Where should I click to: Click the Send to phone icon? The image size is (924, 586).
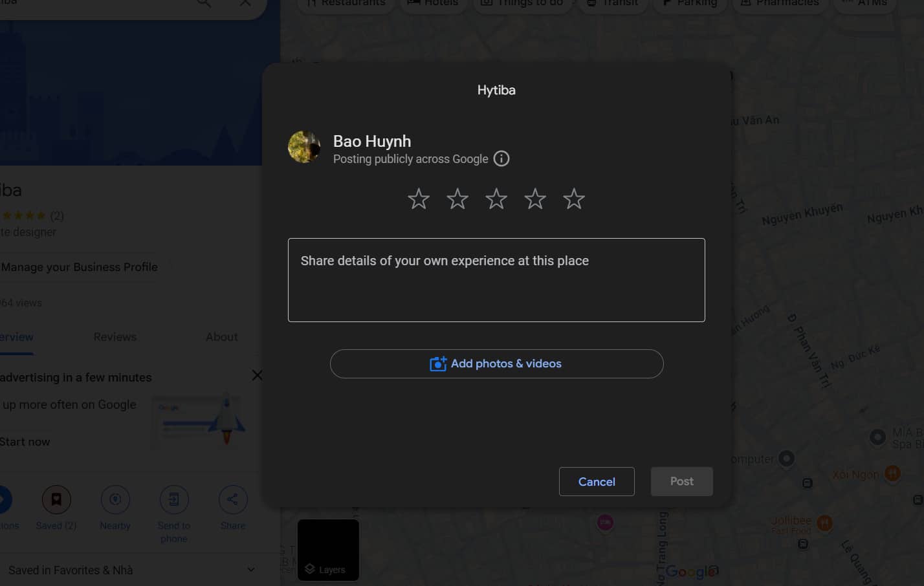pos(174,499)
